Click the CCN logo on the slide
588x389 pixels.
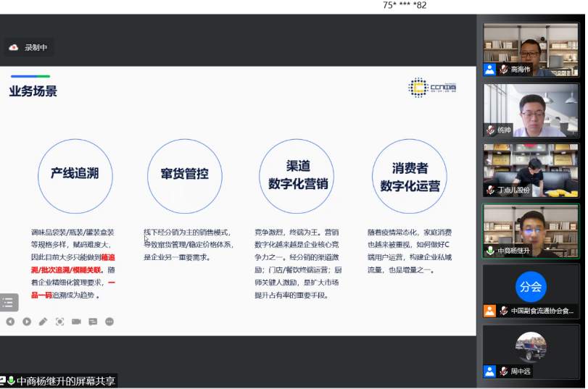pyautogui.click(x=432, y=88)
